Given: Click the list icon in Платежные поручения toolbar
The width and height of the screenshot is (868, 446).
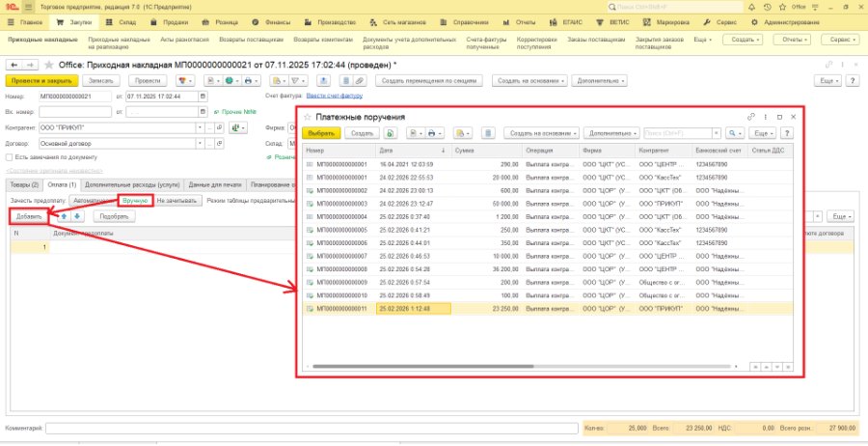Looking at the screenshot, I should coord(488,133).
